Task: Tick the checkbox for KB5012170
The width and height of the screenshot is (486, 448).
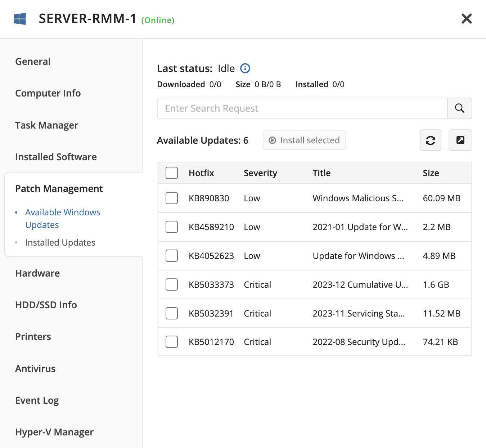Action: (x=172, y=342)
